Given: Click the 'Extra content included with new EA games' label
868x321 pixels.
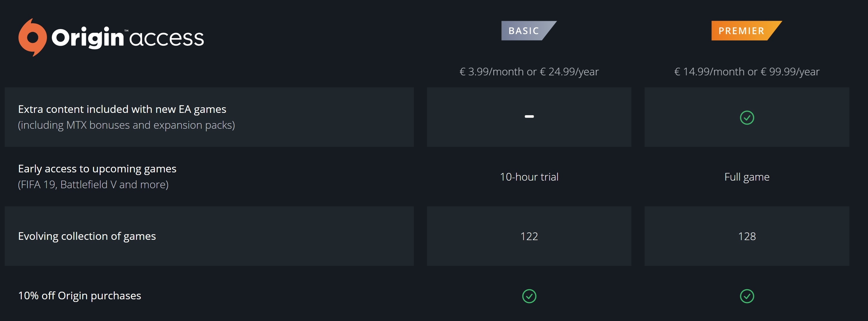Looking at the screenshot, I should coord(122,109).
